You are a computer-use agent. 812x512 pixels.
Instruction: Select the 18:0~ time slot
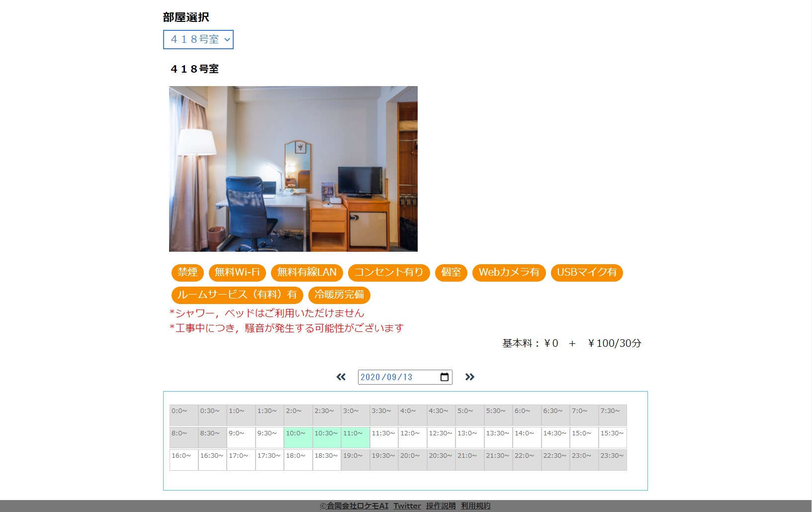tap(298, 460)
